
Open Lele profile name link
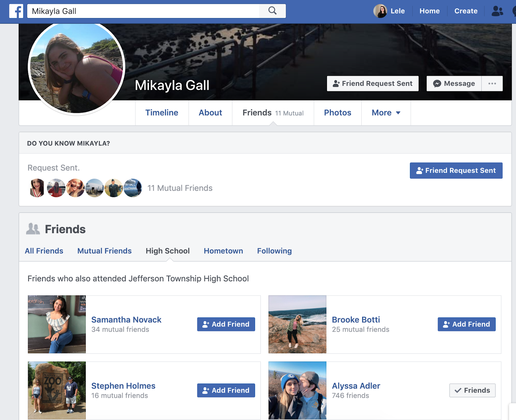(398, 11)
